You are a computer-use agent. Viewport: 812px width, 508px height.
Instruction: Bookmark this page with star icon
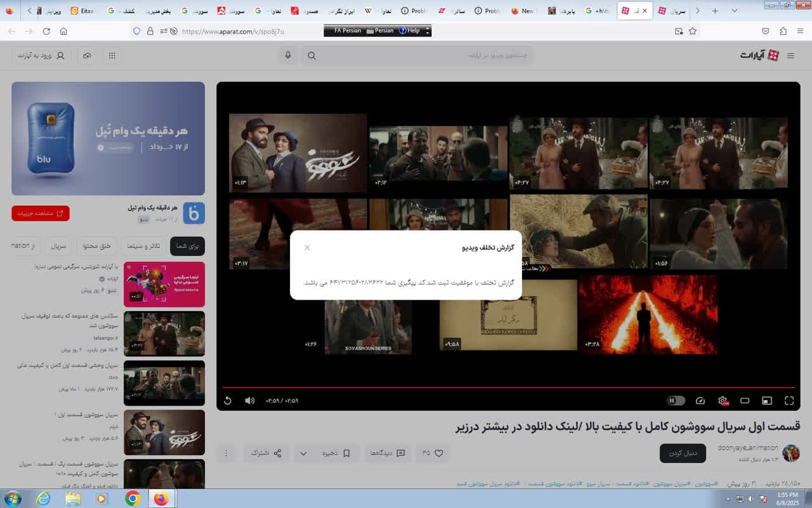tap(693, 31)
